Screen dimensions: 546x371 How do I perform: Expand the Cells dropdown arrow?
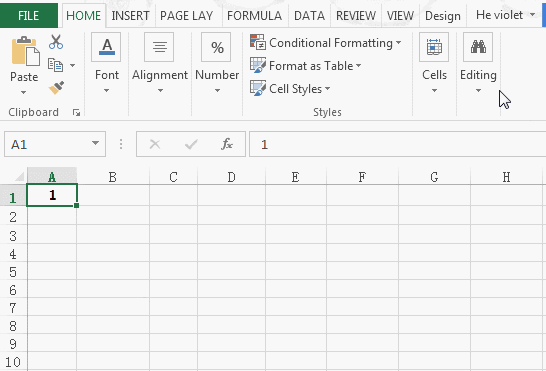tap(434, 90)
